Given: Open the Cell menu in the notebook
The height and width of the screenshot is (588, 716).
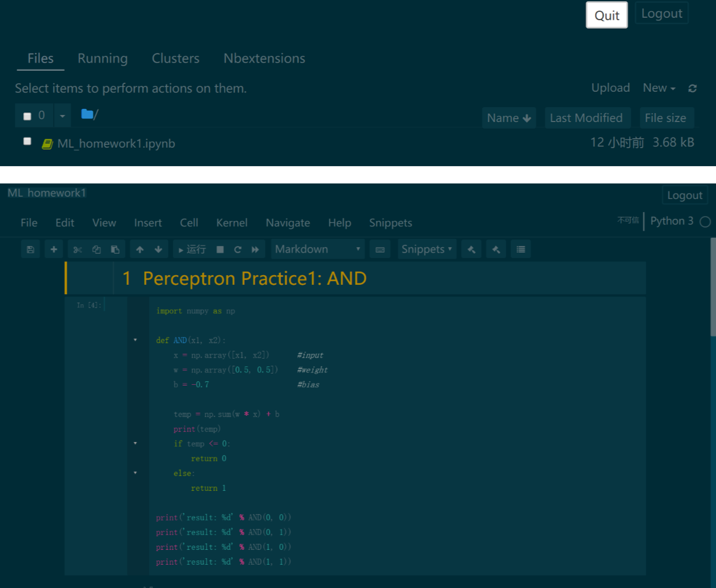Looking at the screenshot, I should (189, 223).
